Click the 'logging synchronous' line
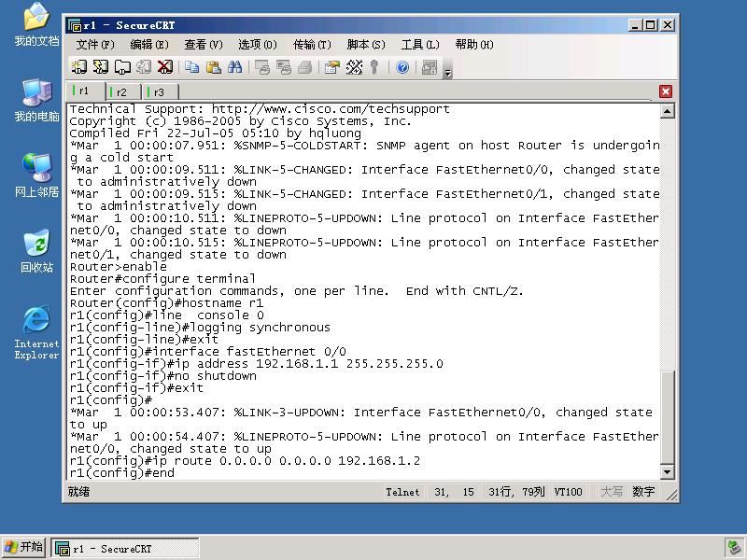 point(200,328)
